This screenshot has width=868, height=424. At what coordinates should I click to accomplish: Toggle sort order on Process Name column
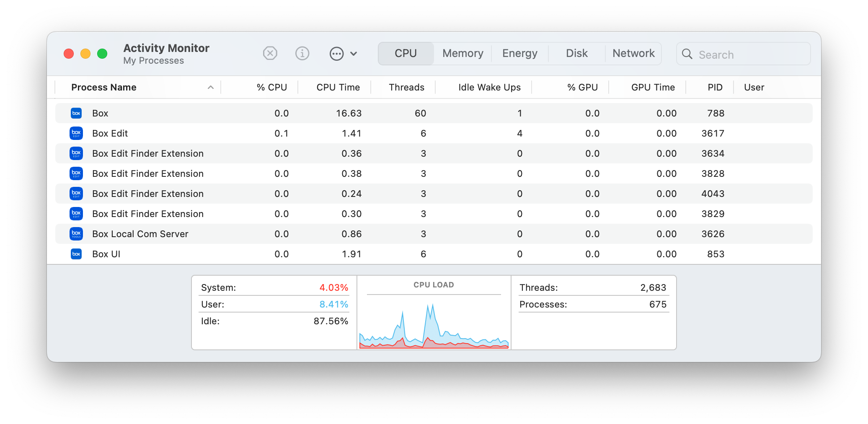click(104, 87)
